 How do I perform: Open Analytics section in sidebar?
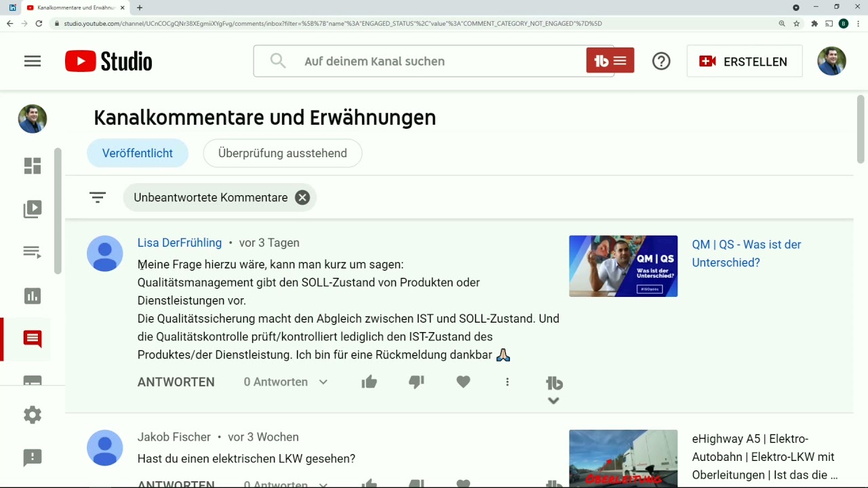click(x=33, y=296)
